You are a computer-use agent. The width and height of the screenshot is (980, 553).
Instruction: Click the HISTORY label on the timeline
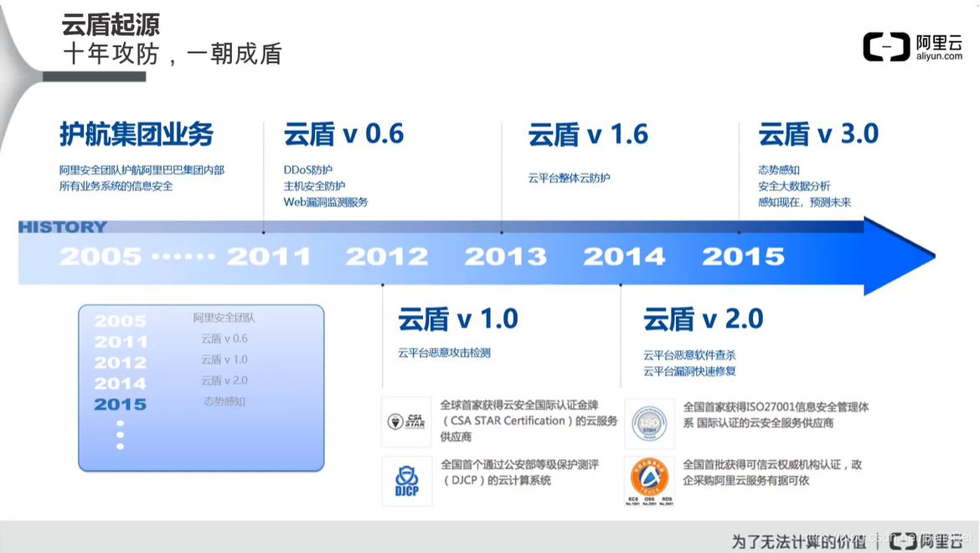(x=63, y=227)
